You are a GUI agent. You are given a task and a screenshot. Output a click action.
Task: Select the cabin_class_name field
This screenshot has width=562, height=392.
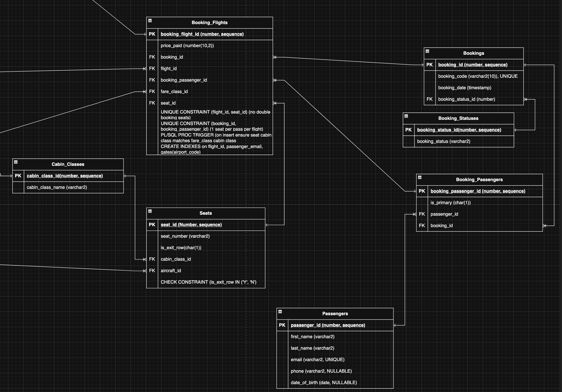pyautogui.click(x=57, y=187)
